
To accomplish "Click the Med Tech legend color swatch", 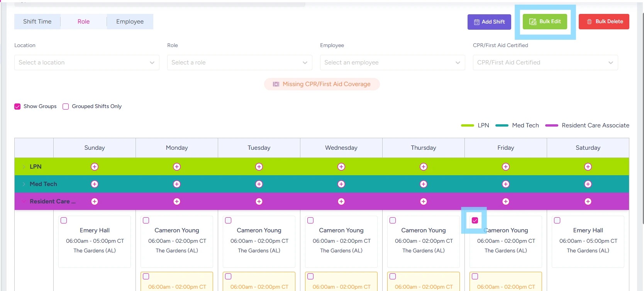I will [x=502, y=125].
